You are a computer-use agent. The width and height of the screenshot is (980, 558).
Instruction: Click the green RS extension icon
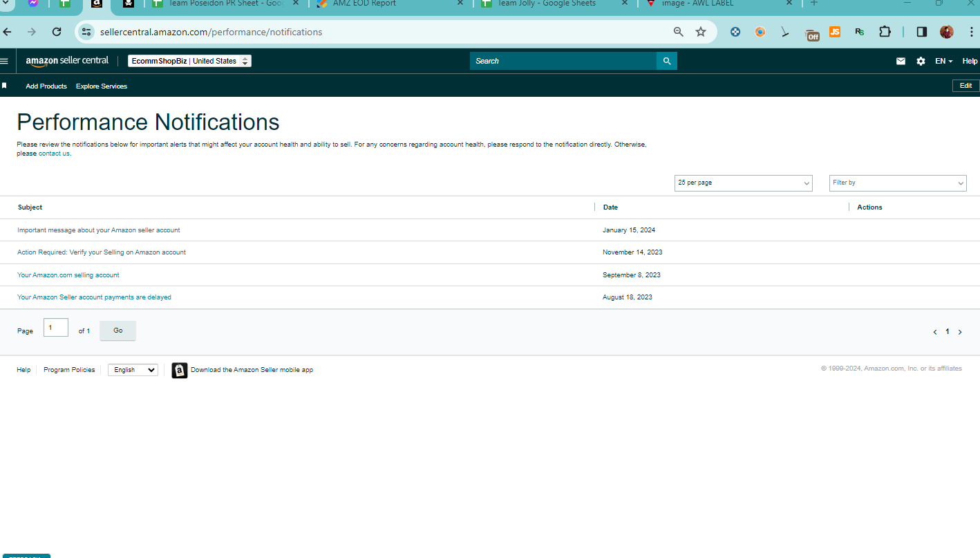point(860,32)
